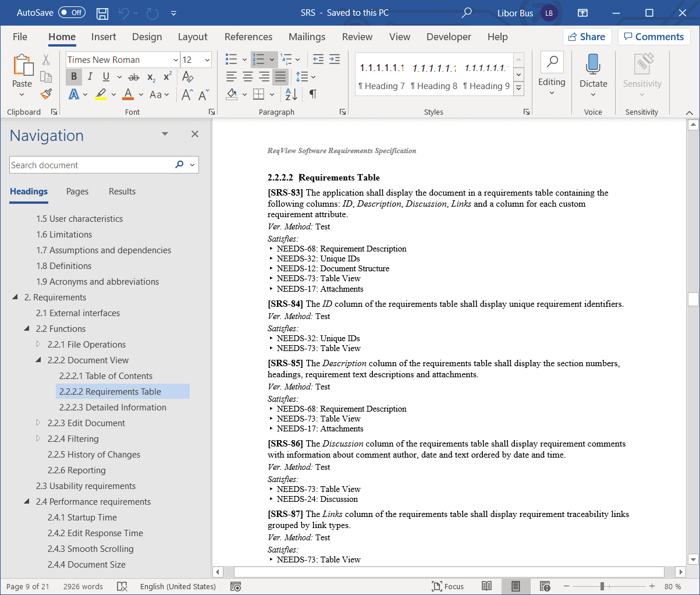The image size is (700, 595).
Task: Open the Editing dropdown
Action: tap(552, 75)
